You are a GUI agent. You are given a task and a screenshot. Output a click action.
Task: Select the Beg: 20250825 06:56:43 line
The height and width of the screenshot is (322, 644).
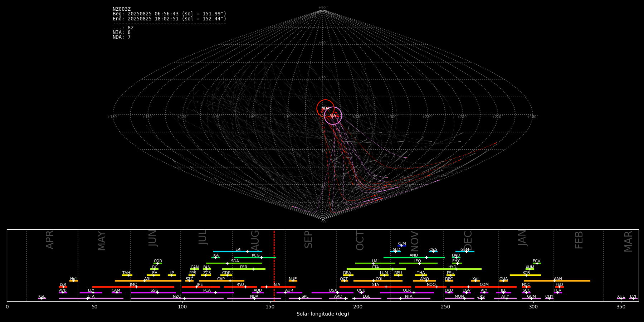pyautogui.click(x=170, y=14)
